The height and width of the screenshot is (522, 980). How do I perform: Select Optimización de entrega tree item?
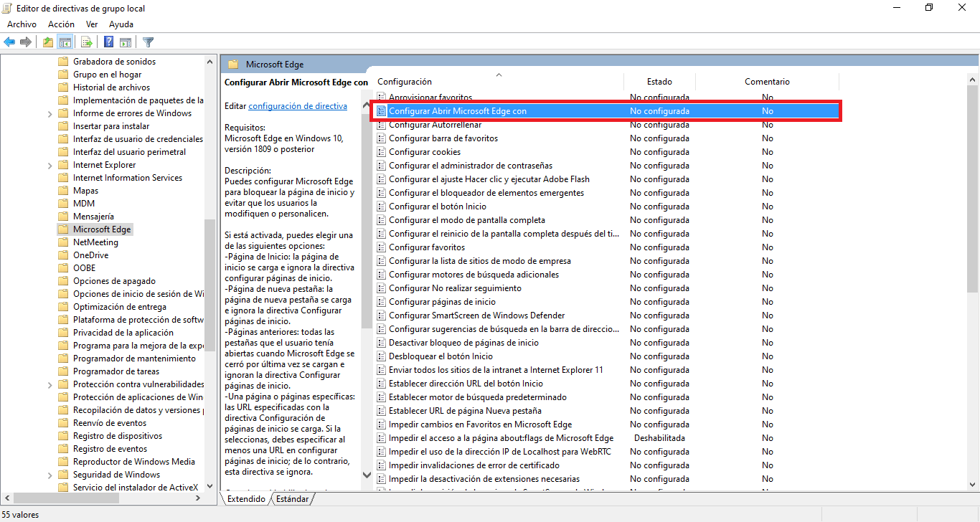click(x=120, y=307)
